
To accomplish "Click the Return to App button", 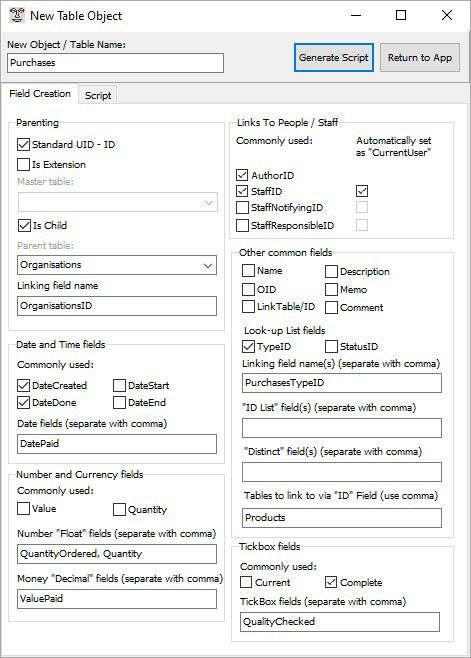I will (x=420, y=57).
